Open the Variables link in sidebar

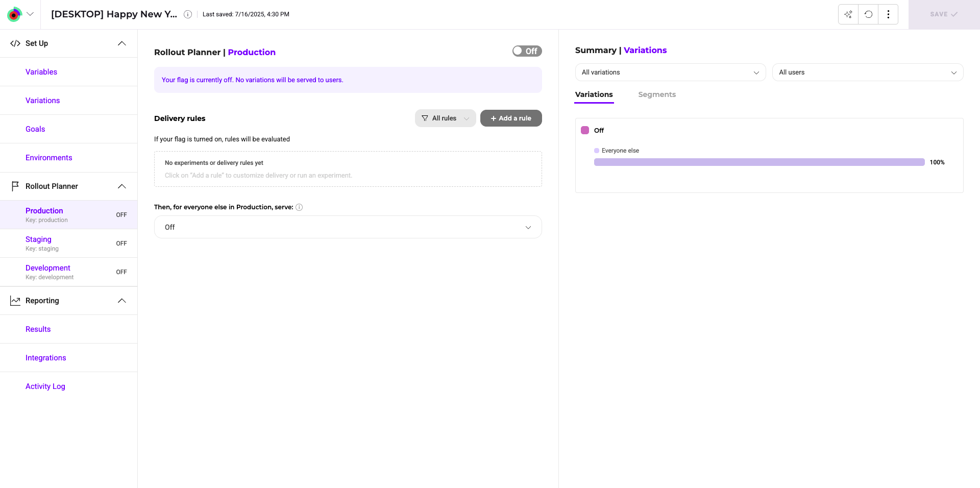[41, 72]
